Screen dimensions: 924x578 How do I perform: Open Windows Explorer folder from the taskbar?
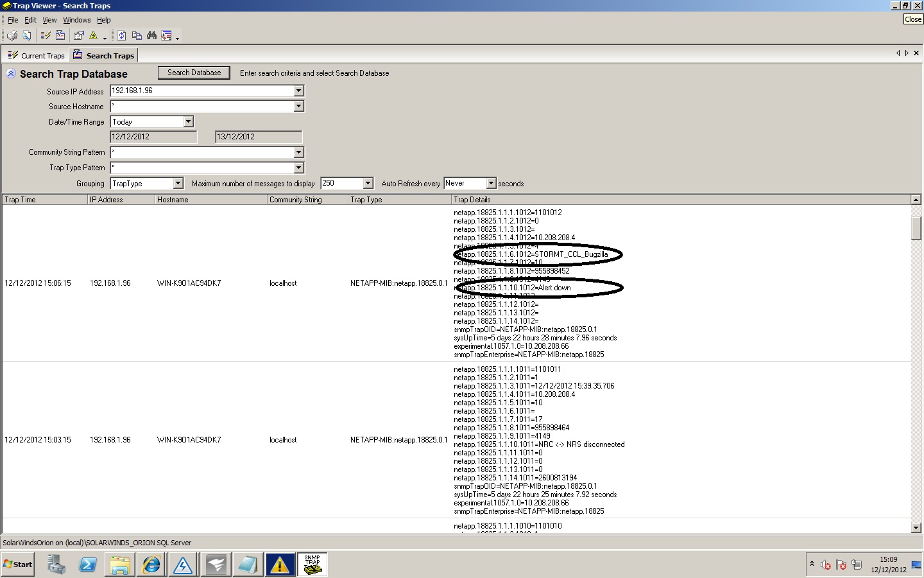point(120,565)
